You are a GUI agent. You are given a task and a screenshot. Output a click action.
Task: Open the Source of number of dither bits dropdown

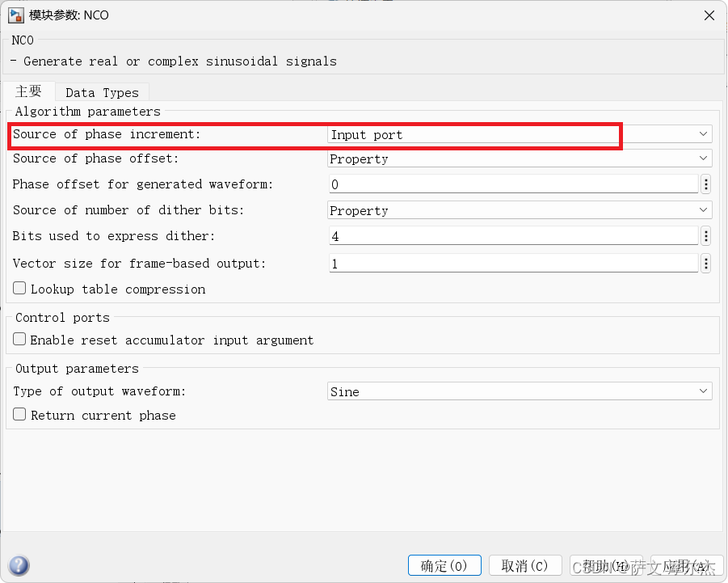coord(702,210)
